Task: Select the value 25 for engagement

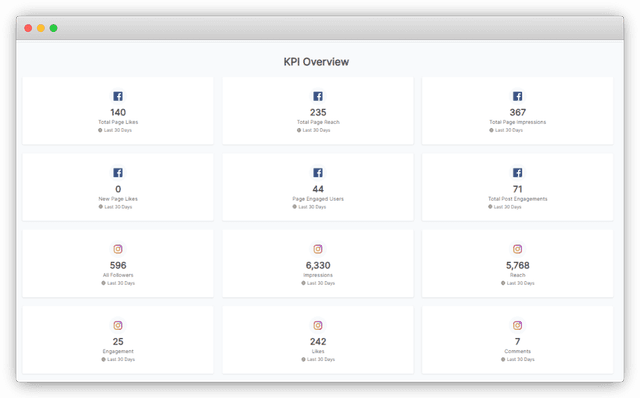Action: point(118,342)
